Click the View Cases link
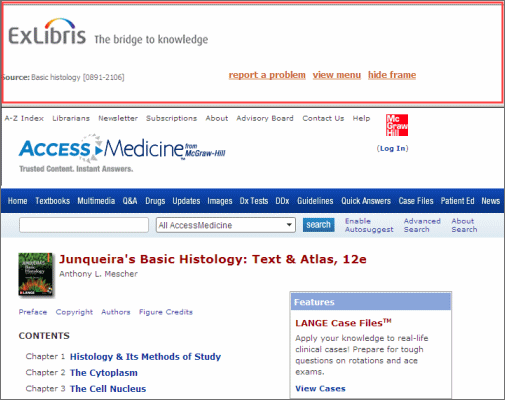Viewport: 505px width, 400px height. 320,388
